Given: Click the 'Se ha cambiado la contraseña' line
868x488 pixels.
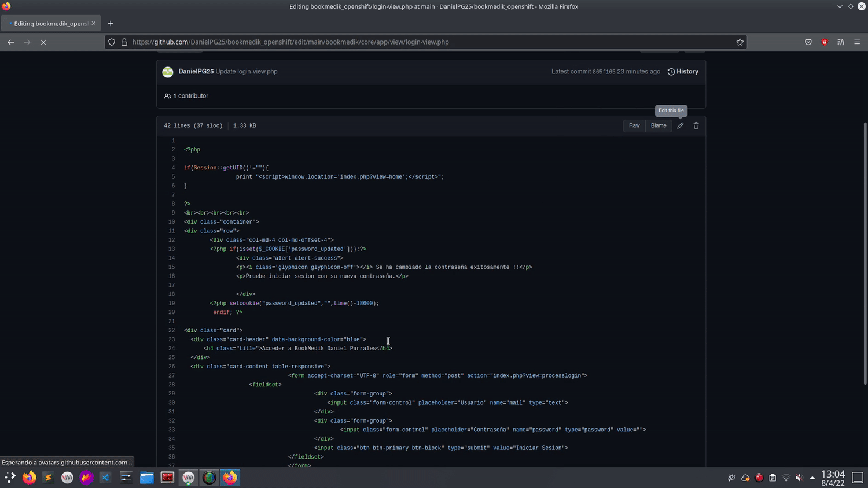Looking at the screenshot, I should [x=384, y=267].
